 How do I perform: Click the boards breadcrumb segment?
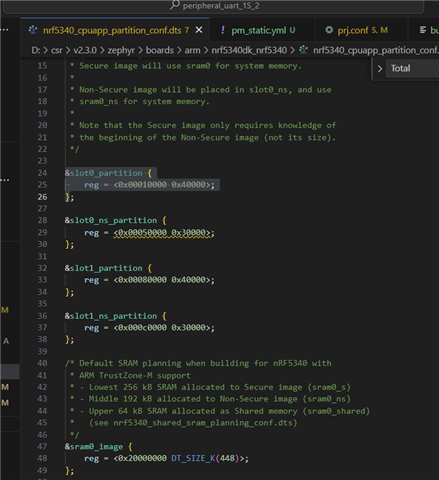pyautogui.click(x=160, y=50)
